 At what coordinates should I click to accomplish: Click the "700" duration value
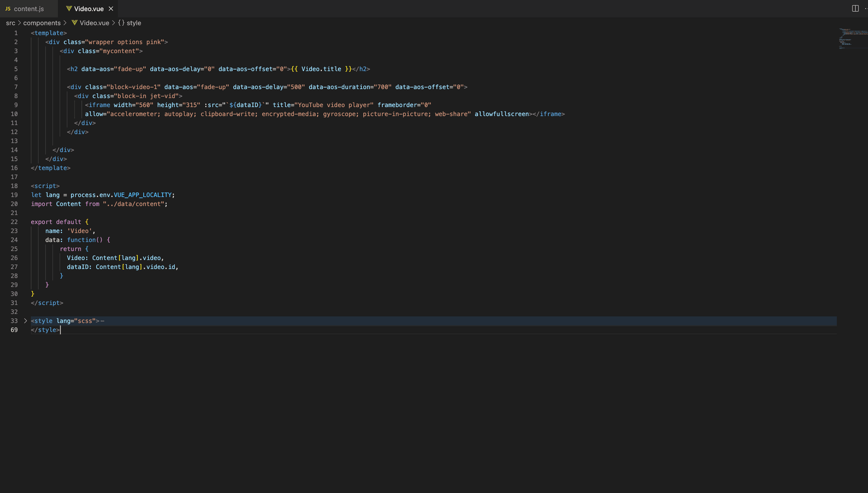point(382,87)
